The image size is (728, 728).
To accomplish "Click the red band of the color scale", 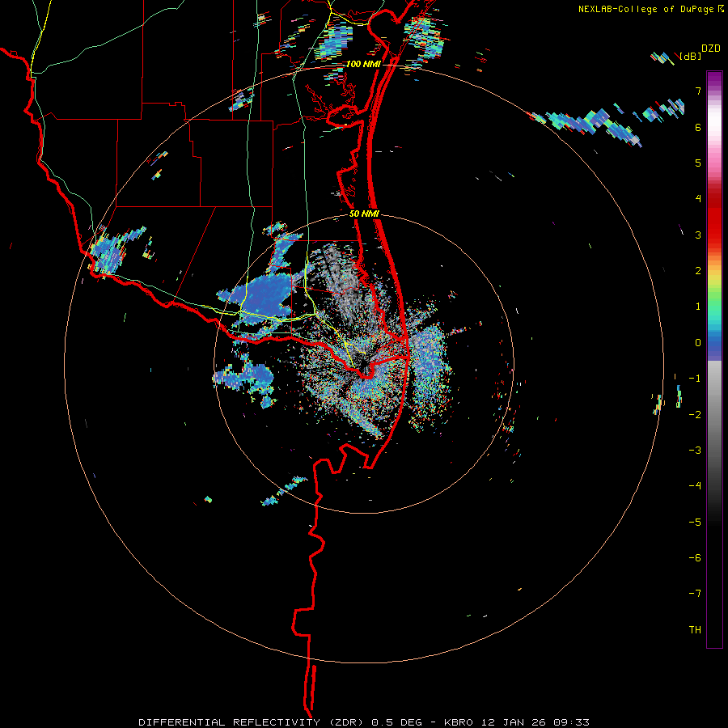I will click(x=714, y=218).
